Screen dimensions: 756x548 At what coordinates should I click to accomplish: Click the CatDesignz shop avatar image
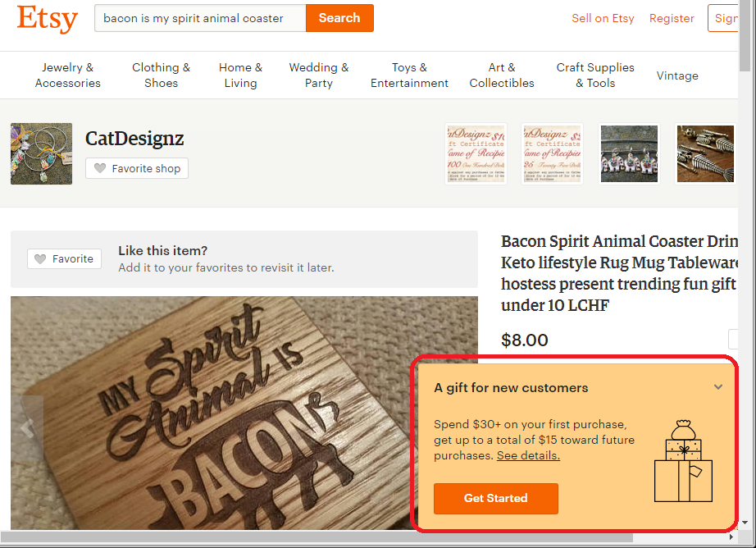[x=42, y=154]
